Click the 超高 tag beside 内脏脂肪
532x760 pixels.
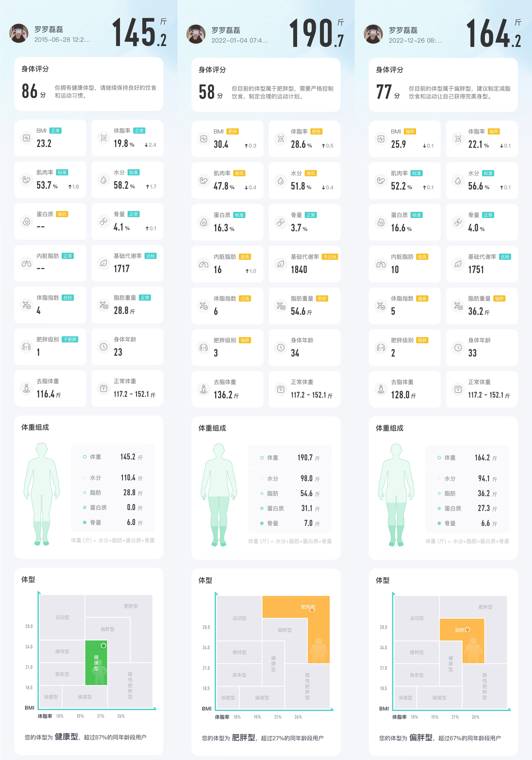tap(245, 257)
